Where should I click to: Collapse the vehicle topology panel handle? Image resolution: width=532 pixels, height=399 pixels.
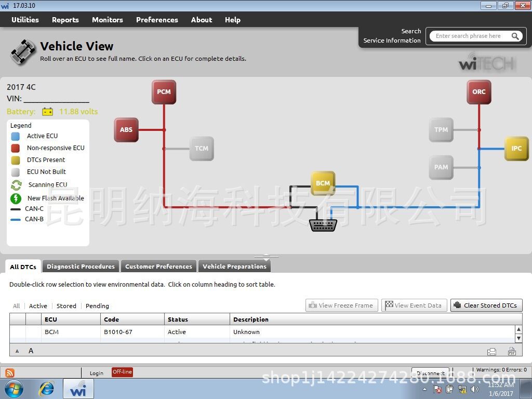coord(267,257)
